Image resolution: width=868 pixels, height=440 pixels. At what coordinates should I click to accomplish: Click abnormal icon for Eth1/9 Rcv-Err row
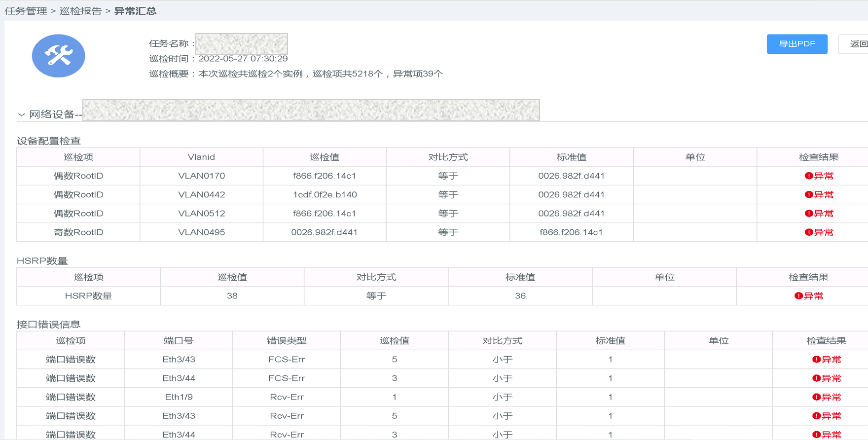(816, 397)
